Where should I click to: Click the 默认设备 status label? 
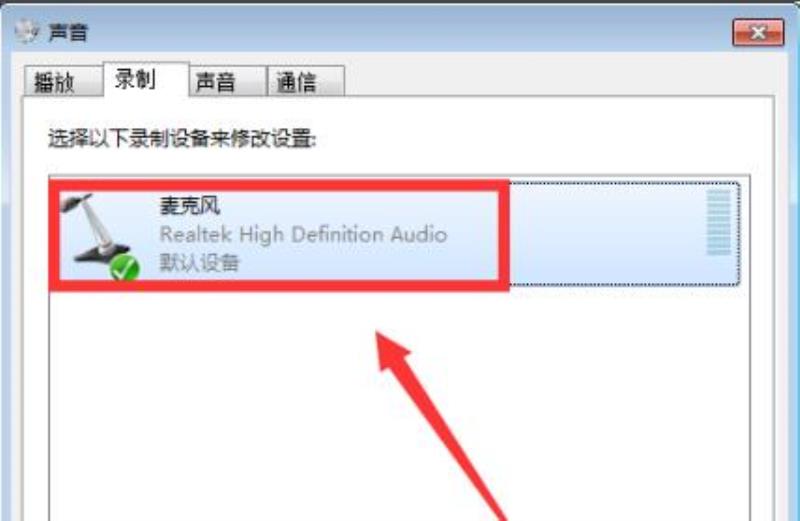(199, 263)
